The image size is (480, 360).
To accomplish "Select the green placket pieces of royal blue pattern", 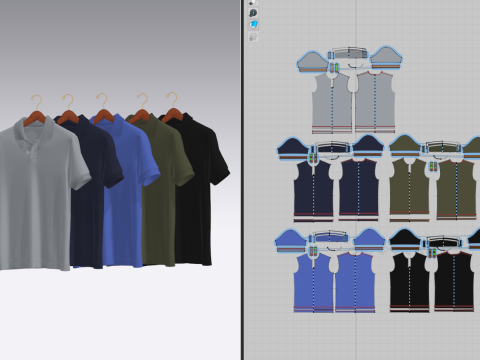I will (x=313, y=252).
